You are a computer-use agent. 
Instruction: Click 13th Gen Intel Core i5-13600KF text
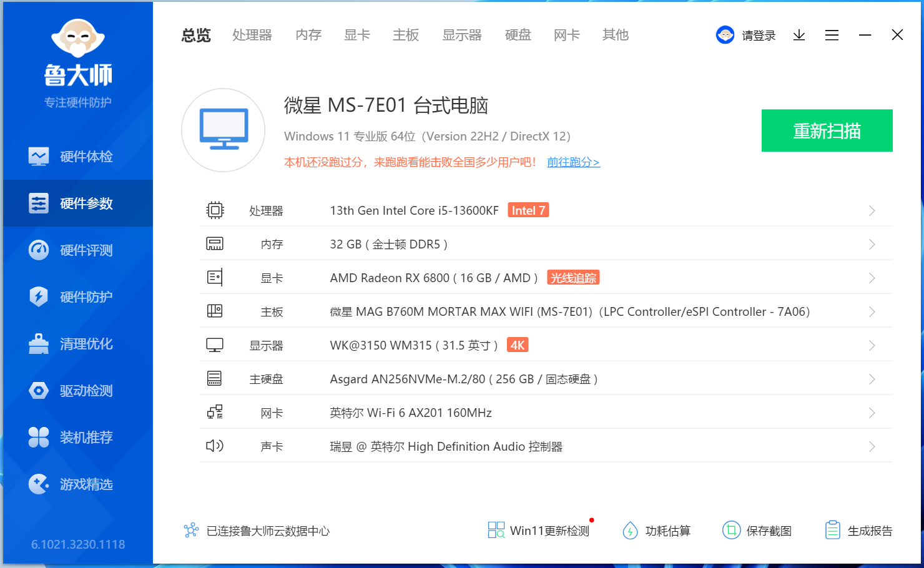[414, 211]
